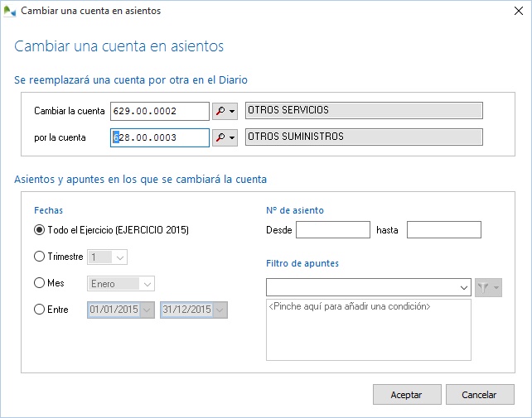The width and height of the screenshot is (532, 418).
Task: Click the application icon in title bar
Action: (x=10, y=12)
